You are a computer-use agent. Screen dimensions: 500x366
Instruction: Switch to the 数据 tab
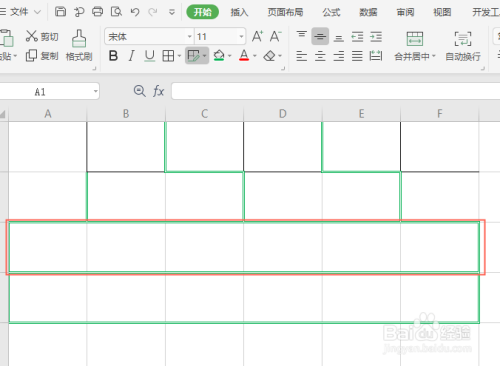coord(368,12)
